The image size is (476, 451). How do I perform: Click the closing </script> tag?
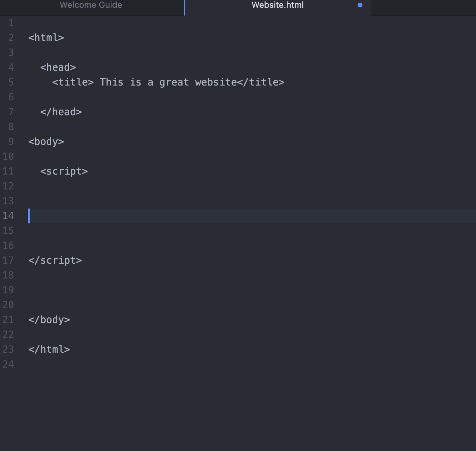click(55, 260)
